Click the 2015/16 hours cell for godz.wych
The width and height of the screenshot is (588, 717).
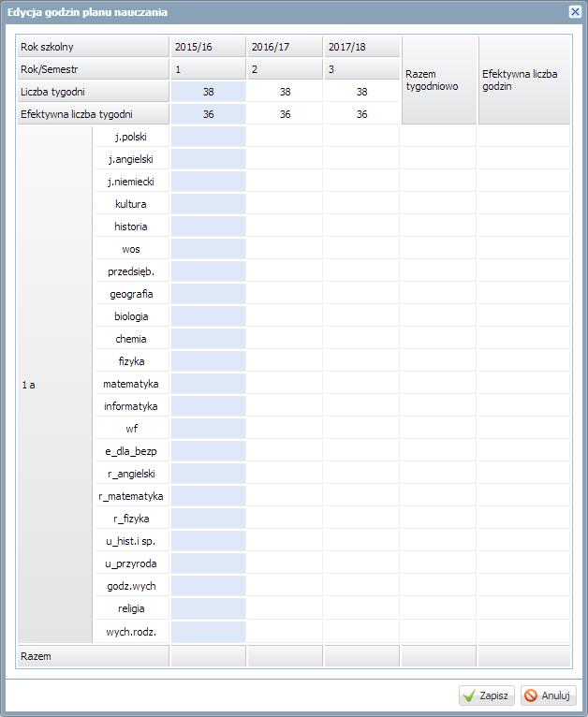tap(208, 586)
